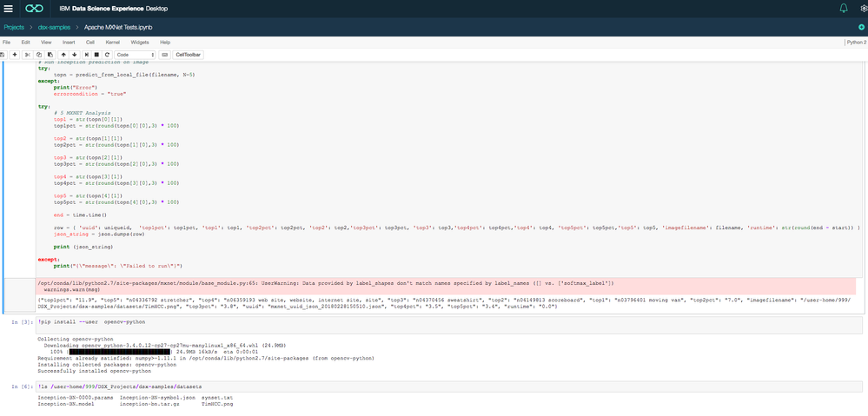Image resolution: width=868 pixels, height=416 pixels.
Task: Open the Kernel menu
Action: (x=112, y=42)
